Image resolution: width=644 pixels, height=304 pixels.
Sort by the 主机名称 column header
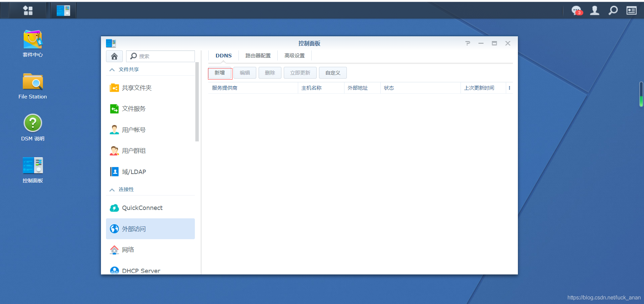(x=321, y=88)
